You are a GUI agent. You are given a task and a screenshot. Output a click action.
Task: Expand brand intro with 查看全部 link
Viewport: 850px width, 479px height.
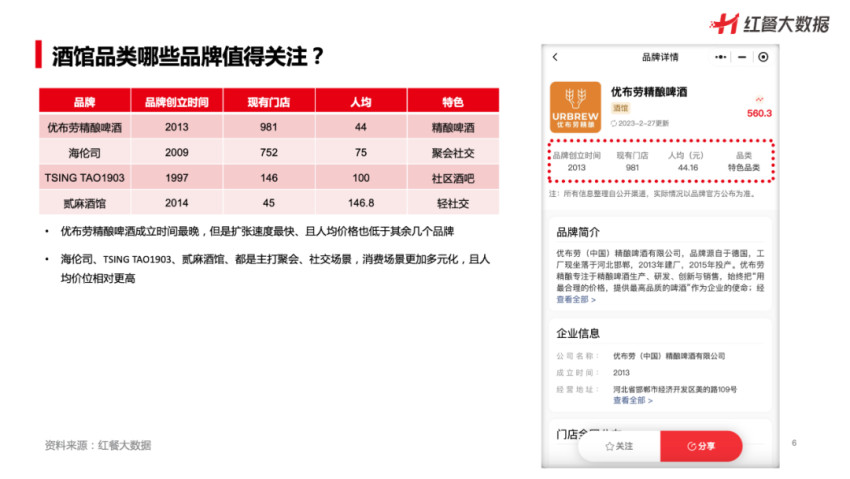[x=576, y=300]
